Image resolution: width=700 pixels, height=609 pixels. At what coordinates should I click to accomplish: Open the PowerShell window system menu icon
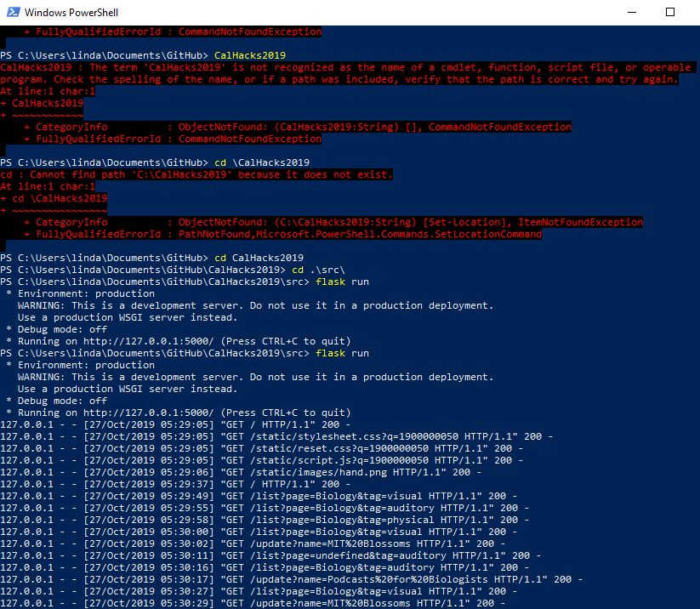tap(13, 12)
